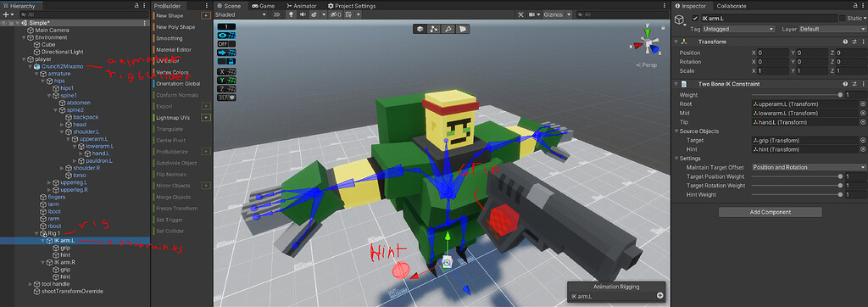
Task: Select ProBuilder face selection mode icon
Action: click(462, 29)
